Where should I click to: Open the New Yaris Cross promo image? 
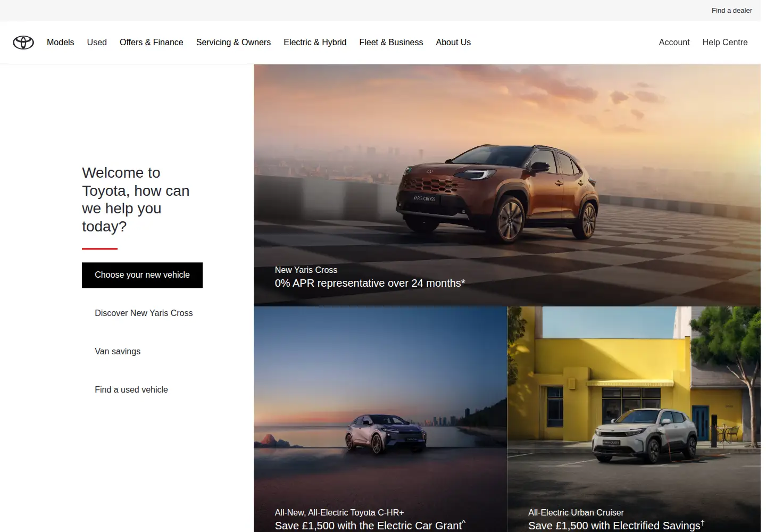507,185
